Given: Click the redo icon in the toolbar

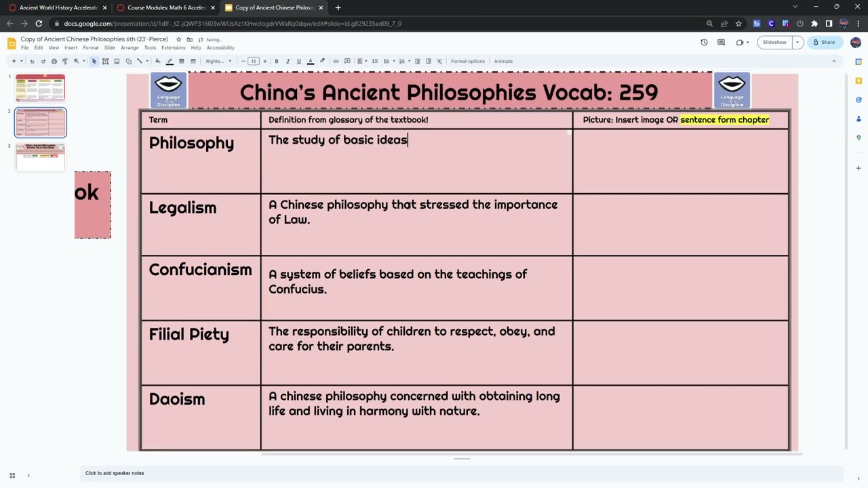Looking at the screenshot, I should tap(43, 61).
